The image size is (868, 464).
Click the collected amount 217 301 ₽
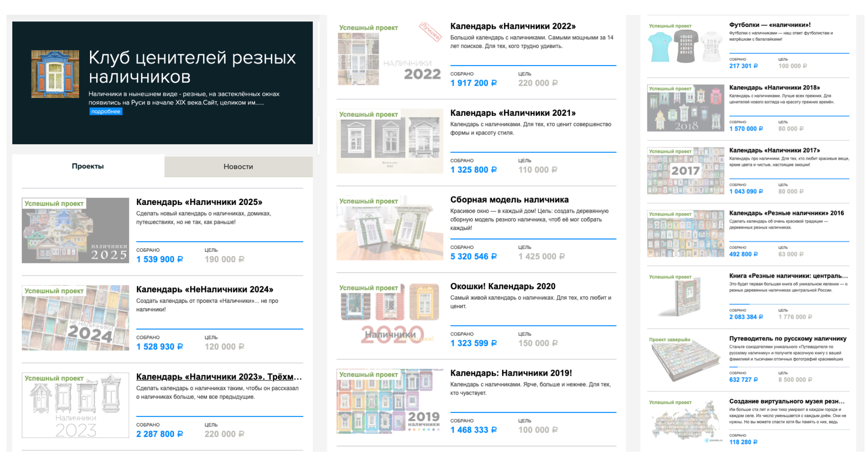tap(743, 66)
